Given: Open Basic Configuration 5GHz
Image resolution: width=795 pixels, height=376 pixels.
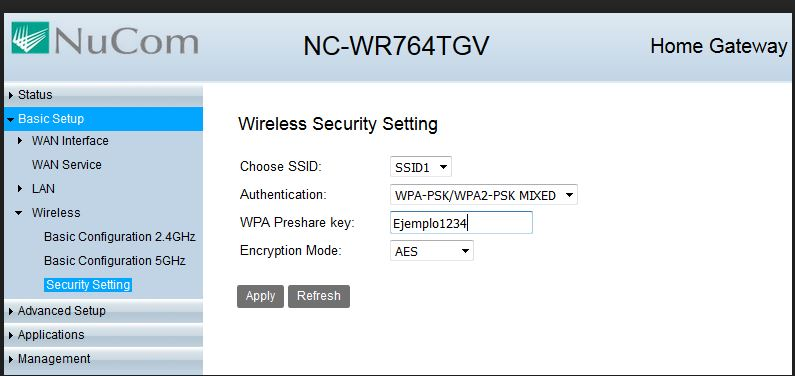Looking at the screenshot, I should point(115,261).
